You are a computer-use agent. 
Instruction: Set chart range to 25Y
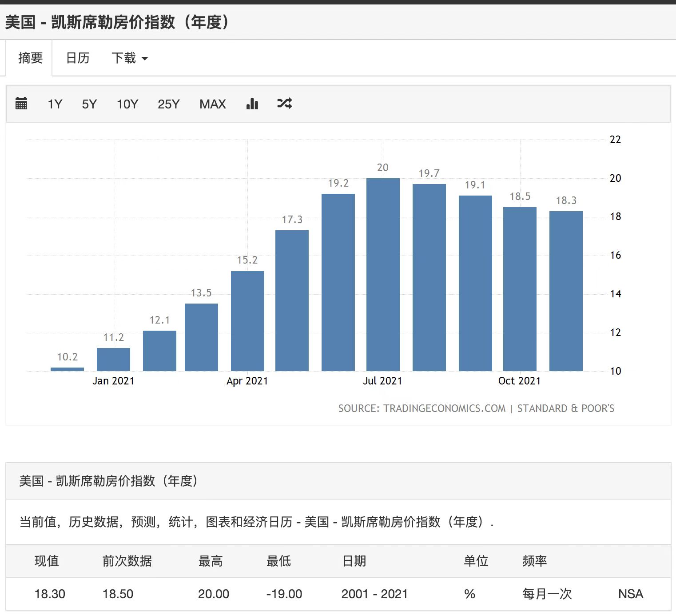(168, 104)
